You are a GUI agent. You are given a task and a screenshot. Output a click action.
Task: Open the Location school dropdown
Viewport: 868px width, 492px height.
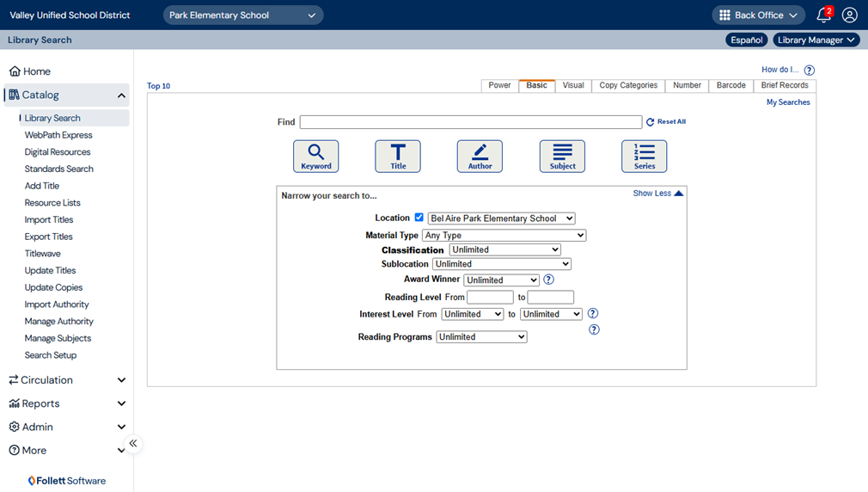click(x=501, y=218)
